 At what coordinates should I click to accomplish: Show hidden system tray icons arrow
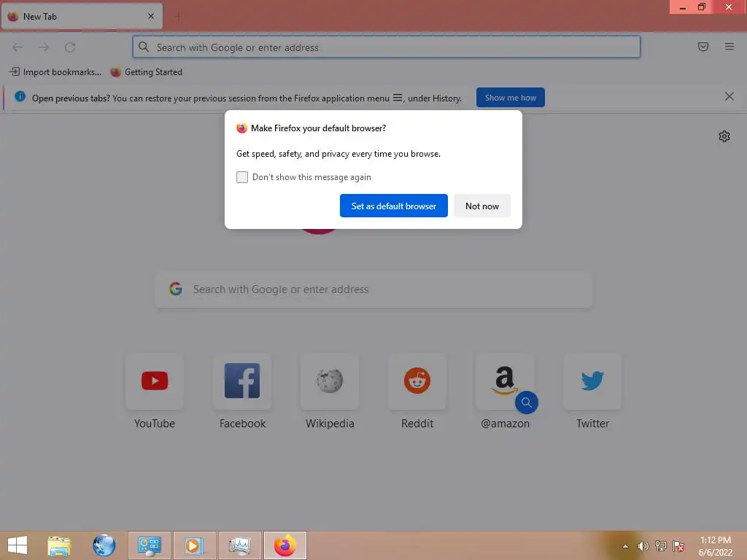click(x=625, y=546)
